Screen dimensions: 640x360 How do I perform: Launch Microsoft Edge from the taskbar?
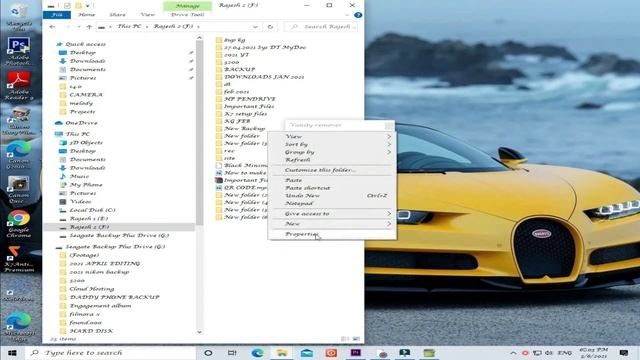(257, 353)
